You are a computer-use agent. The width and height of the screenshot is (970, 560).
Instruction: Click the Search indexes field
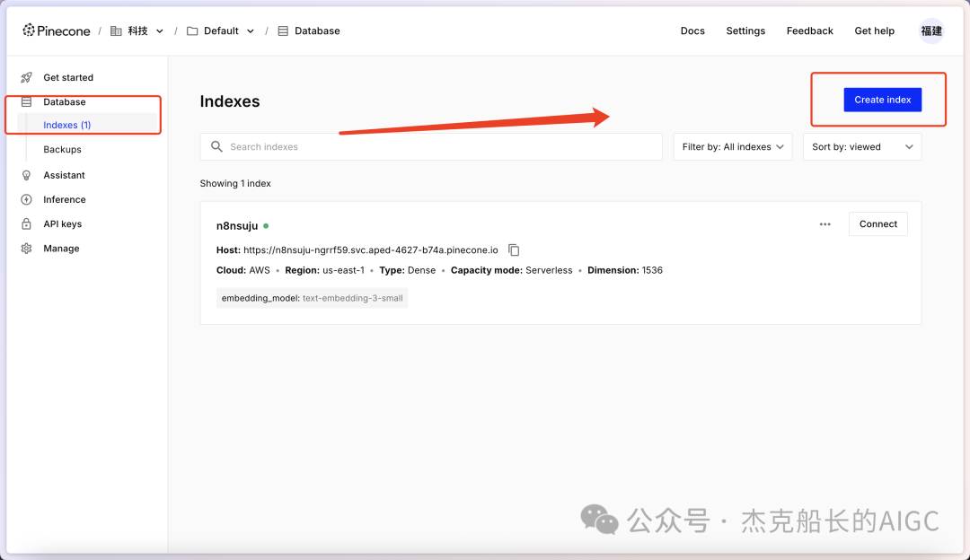coord(430,146)
